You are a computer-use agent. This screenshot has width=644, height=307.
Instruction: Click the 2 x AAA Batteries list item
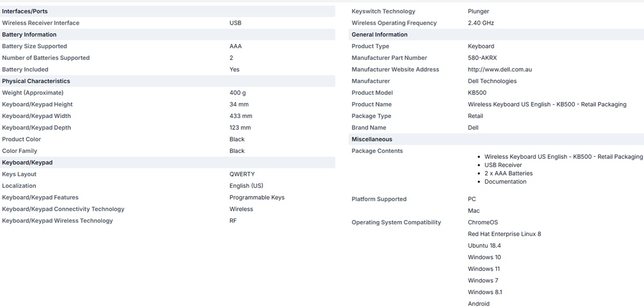point(509,173)
